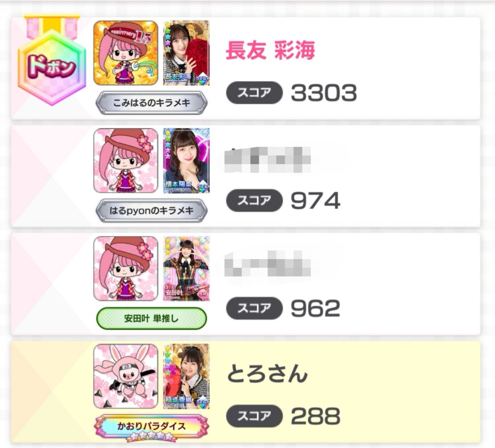This screenshot has width=495, height=448.
Task: Tap the green 安田叶 単推し badge
Action: point(151,319)
